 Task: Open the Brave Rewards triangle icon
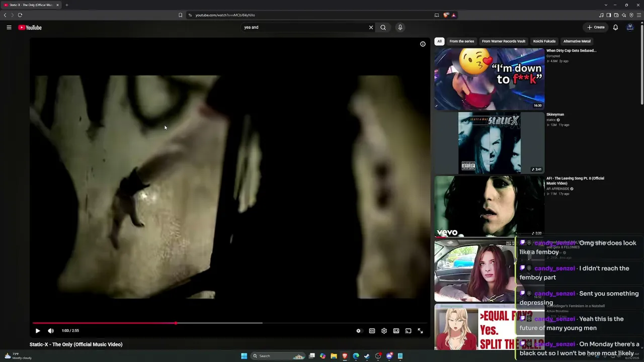(453, 15)
